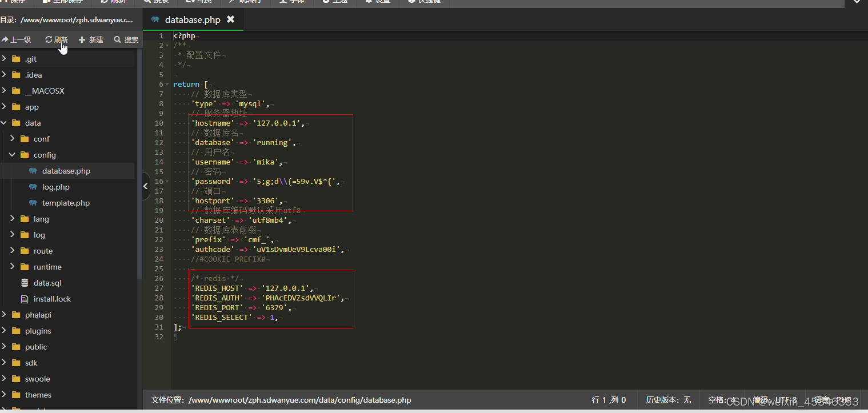Click the 'utf8mb4' charset value

coord(270,220)
